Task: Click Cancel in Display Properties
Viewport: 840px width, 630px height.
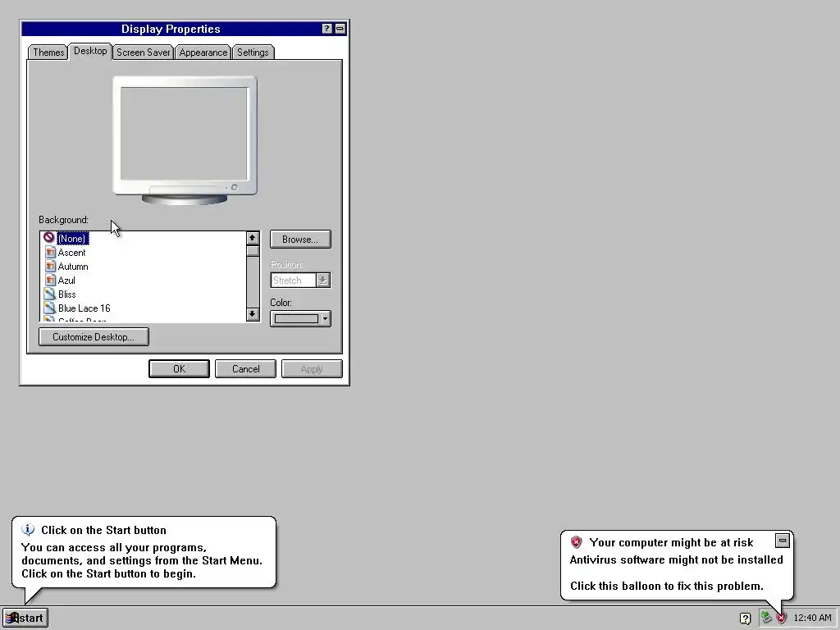Action: (245, 368)
